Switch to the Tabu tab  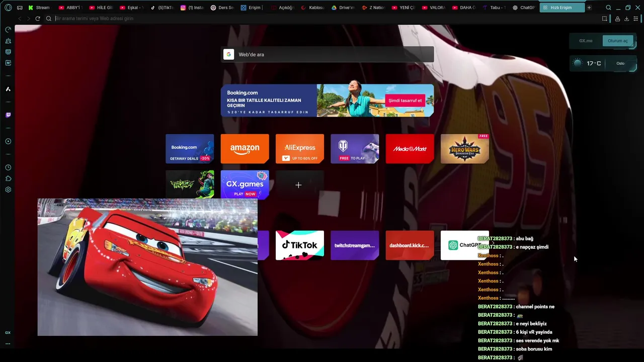(494, 8)
